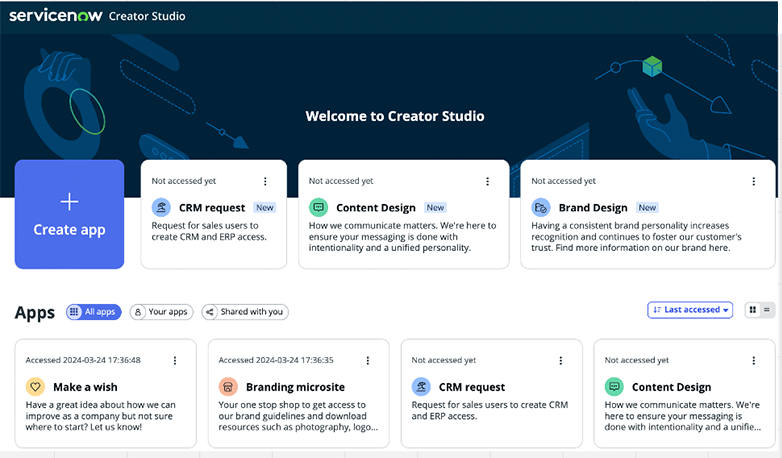Open the Brand Design card title
The height and width of the screenshot is (458, 782).
593,208
